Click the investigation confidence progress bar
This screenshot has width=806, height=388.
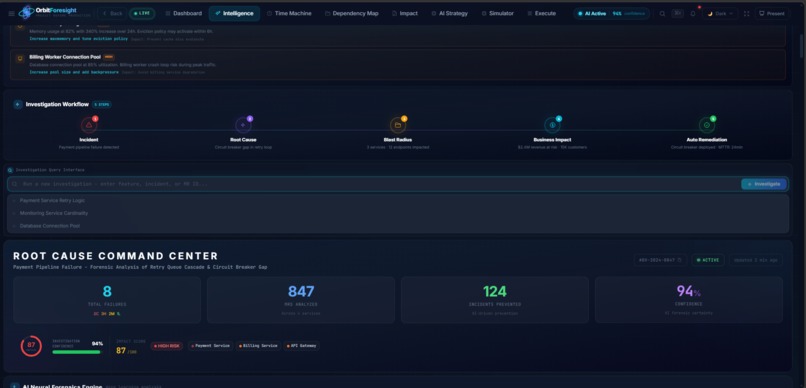(77, 352)
